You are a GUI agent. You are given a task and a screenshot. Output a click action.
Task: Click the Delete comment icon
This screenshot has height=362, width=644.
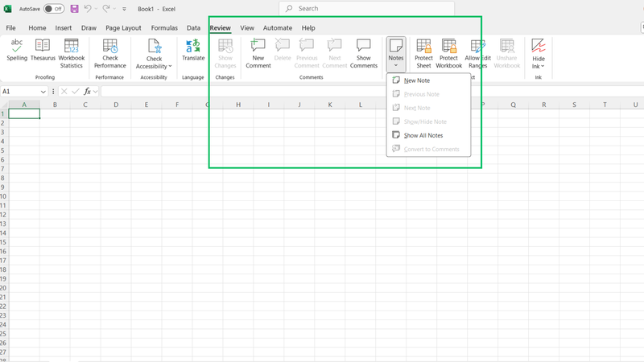283,45
